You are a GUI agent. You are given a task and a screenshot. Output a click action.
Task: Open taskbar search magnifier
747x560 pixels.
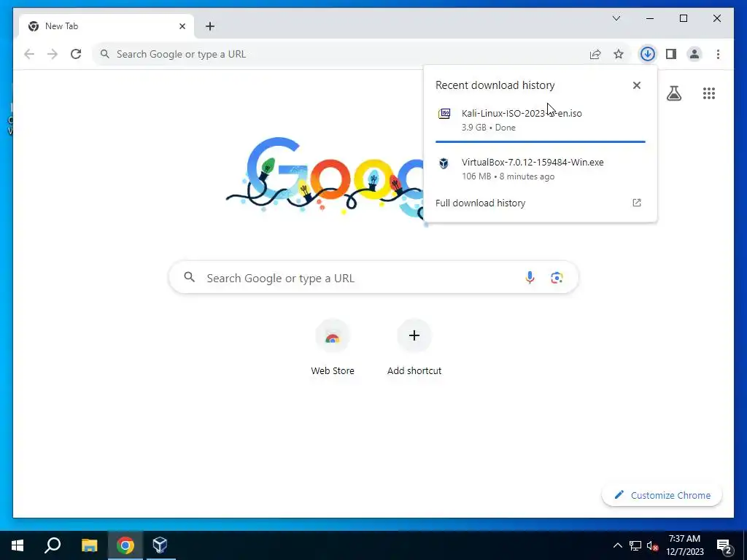(53, 545)
